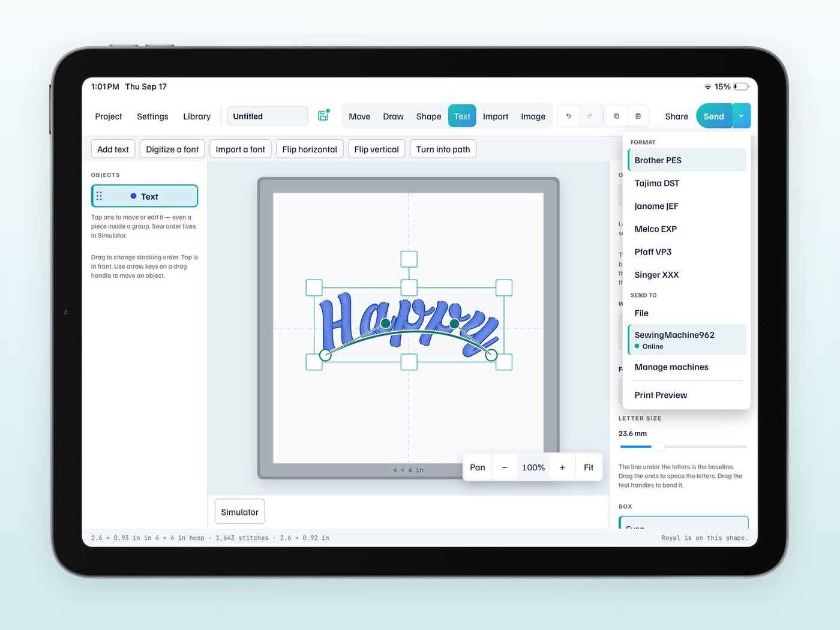
Task: Click the copy icon in toolbar
Action: [616, 116]
